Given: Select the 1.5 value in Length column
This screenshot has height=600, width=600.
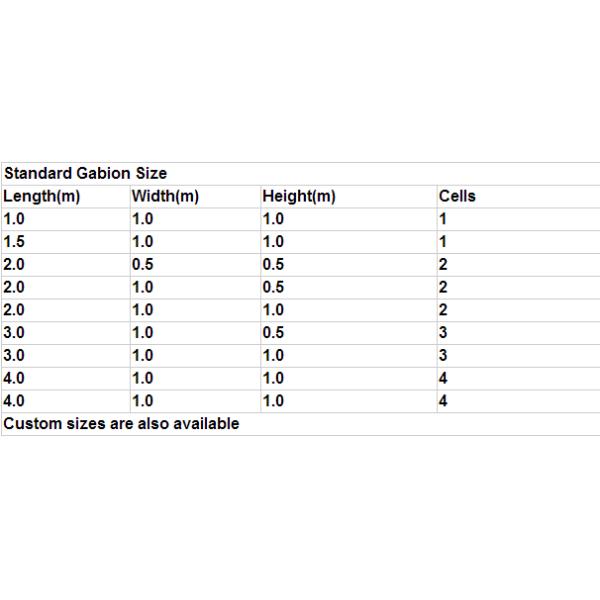Looking at the screenshot, I should coord(18,242).
